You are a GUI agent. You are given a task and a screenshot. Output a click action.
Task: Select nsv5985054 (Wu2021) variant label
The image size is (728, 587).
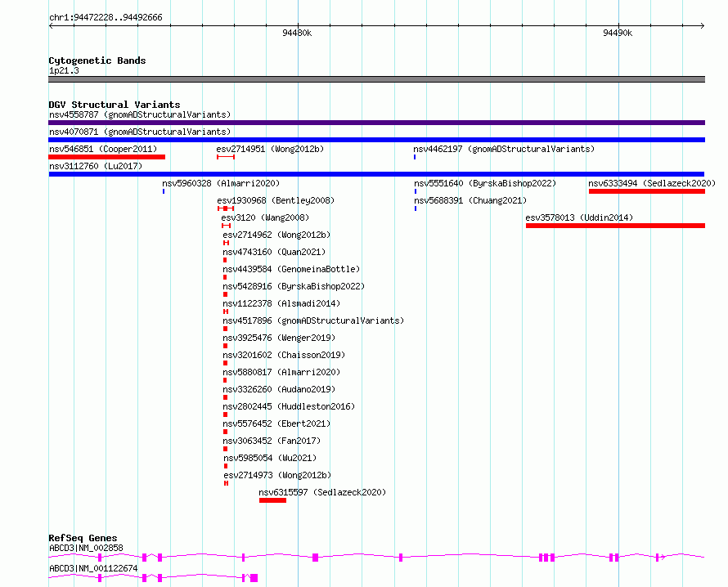pos(270,458)
